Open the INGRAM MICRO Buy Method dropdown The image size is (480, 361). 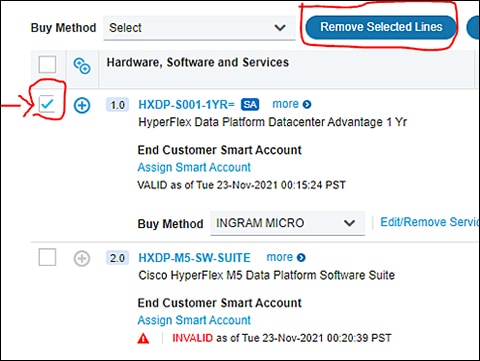[x=287, y=223]
